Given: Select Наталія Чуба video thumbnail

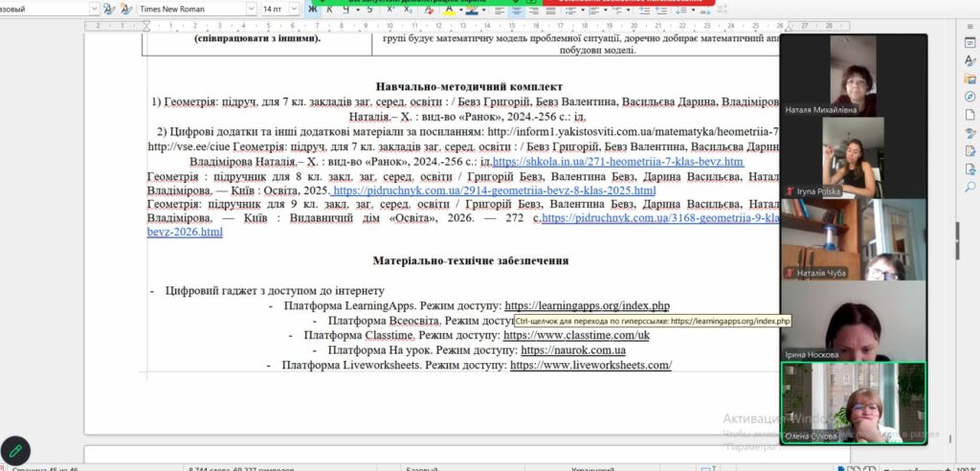Looking at the screenshot, I should pos(853,239).
